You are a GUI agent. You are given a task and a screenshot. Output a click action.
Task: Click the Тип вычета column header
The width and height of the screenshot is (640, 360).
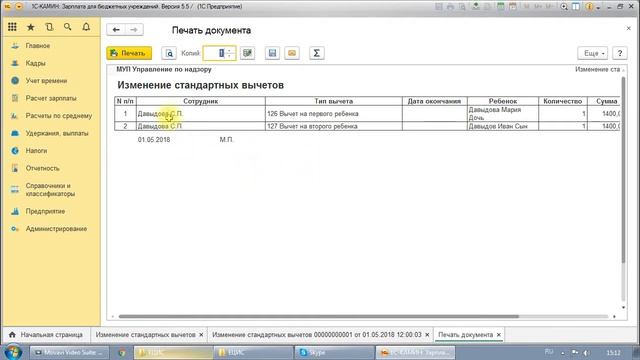pos(333,101)
